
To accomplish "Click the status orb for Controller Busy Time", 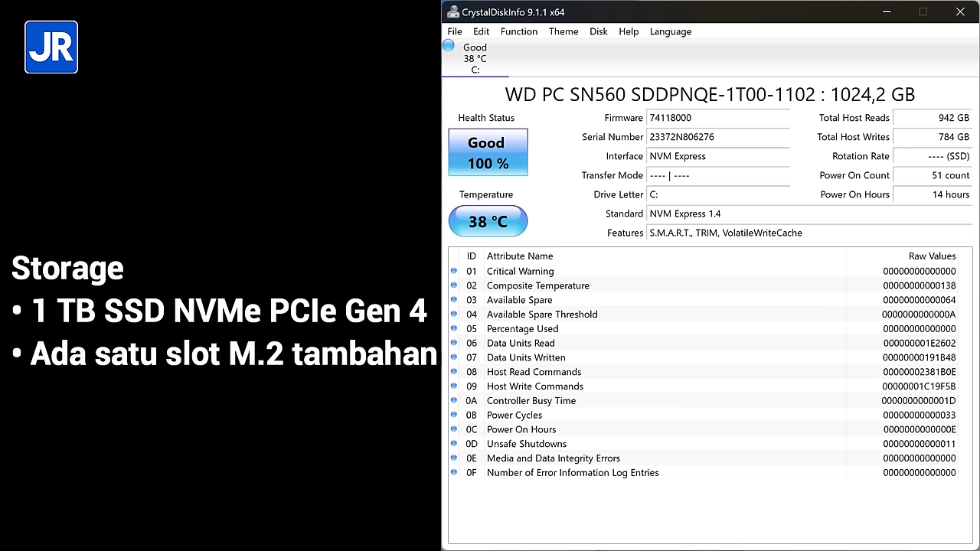I will pos(454,400).
